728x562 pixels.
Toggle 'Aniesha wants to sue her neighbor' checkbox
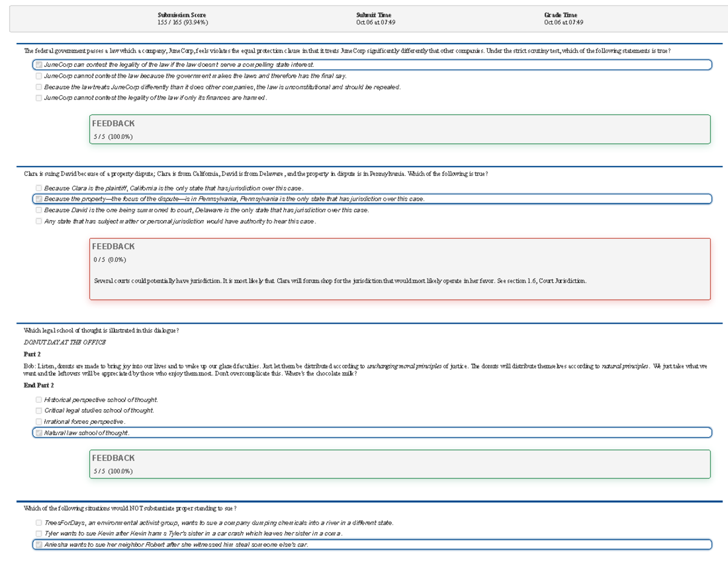click(x=39, y=544)
